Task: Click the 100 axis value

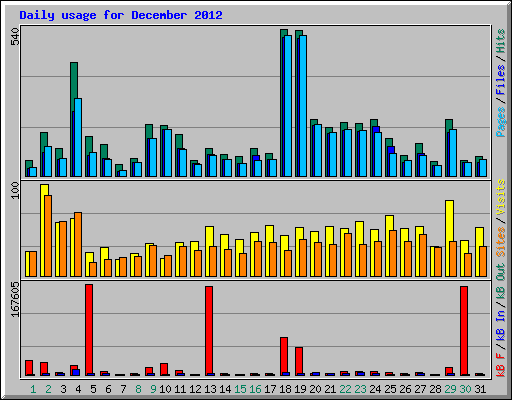Action: pos(15,190)
